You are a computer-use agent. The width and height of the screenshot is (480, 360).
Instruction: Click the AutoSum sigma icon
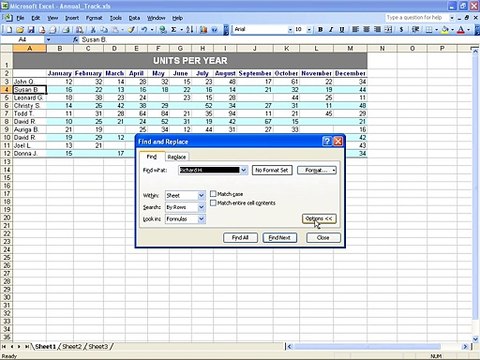pyautogui.click(x=174, y=30)
